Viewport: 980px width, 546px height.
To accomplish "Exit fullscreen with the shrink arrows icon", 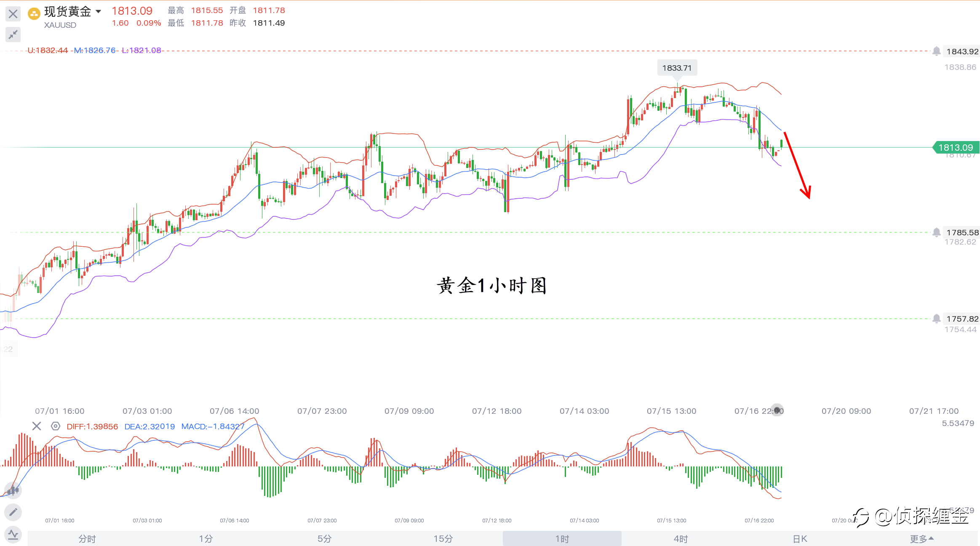I will click(x=13, y=34).
